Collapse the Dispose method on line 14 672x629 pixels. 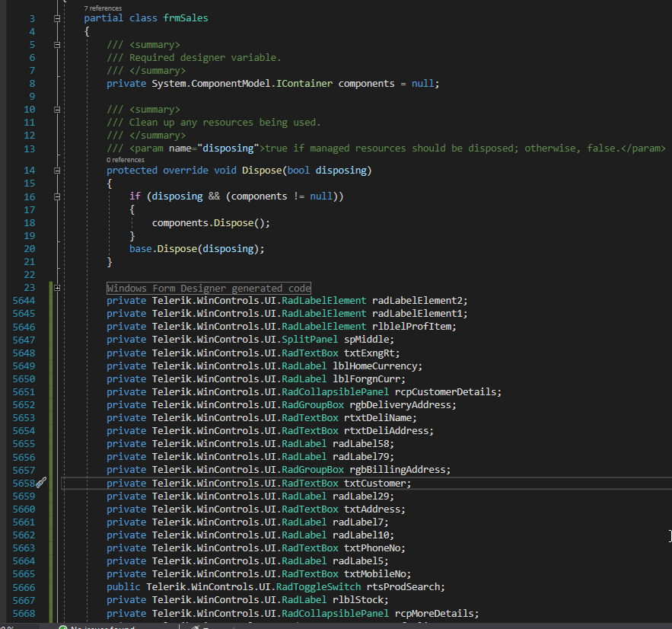57,171
